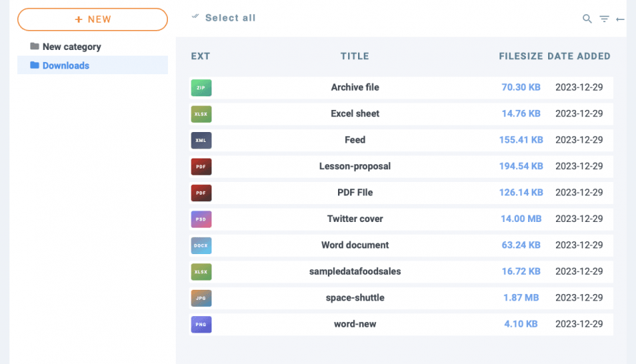Click the JPG icon for space-shuttle
636x364 pixels.
click(201, 298)
